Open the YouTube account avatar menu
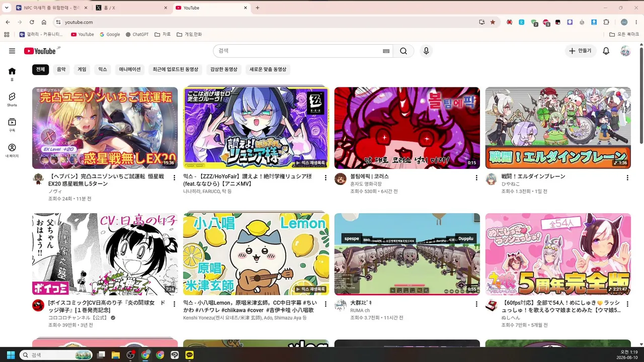The width and height of the screenshot is (644, 362). coord(625,51)
